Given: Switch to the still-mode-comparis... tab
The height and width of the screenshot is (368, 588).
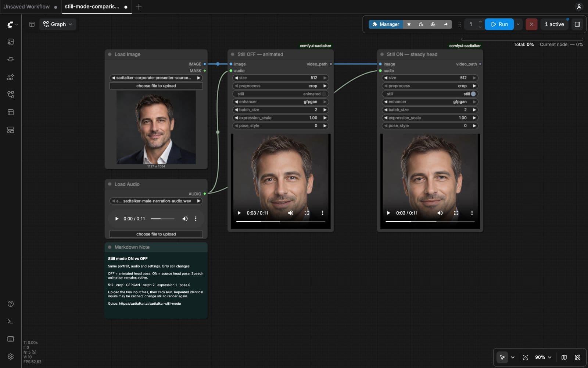Looking at the screenshot, I should [x=92, y=7].
